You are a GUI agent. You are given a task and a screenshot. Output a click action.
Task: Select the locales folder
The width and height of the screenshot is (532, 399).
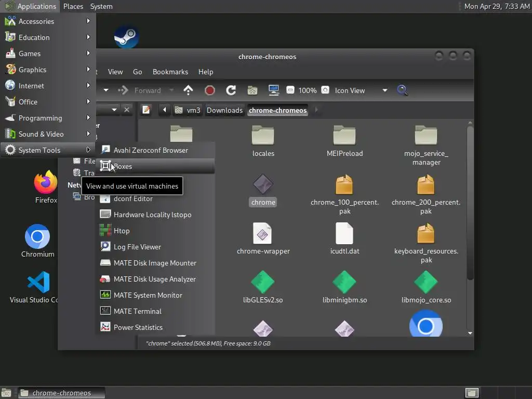point(263,141)
